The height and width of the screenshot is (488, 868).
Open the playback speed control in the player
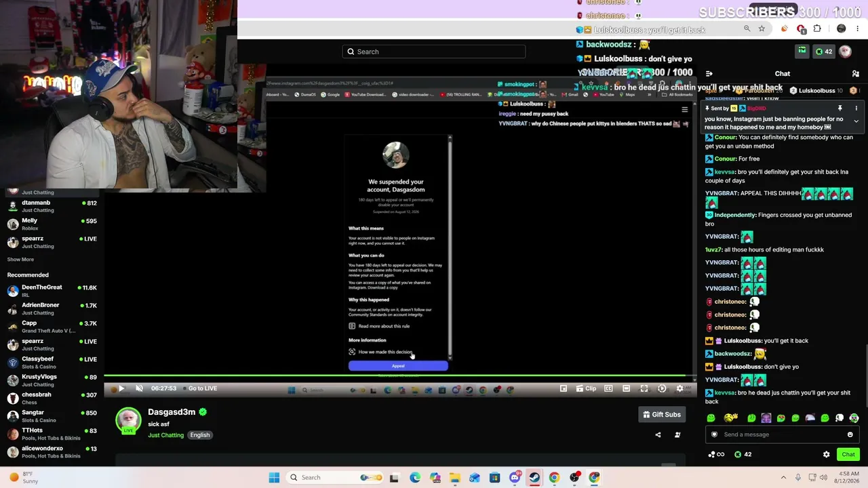tap(662, 388)
